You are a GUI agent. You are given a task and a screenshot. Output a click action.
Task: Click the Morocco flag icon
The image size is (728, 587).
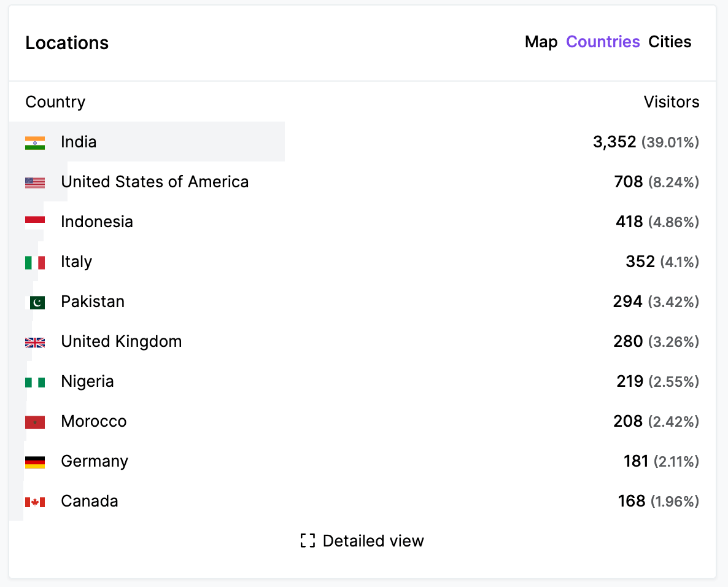(35, 421)
